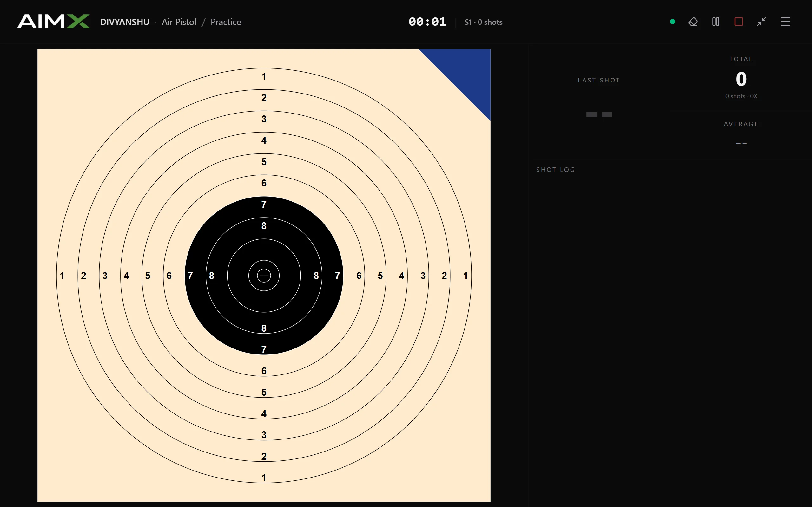This screenshot has width=812, height=507.
Task: Click the last shot placeholder dashes
Action: tap(599, 114)
